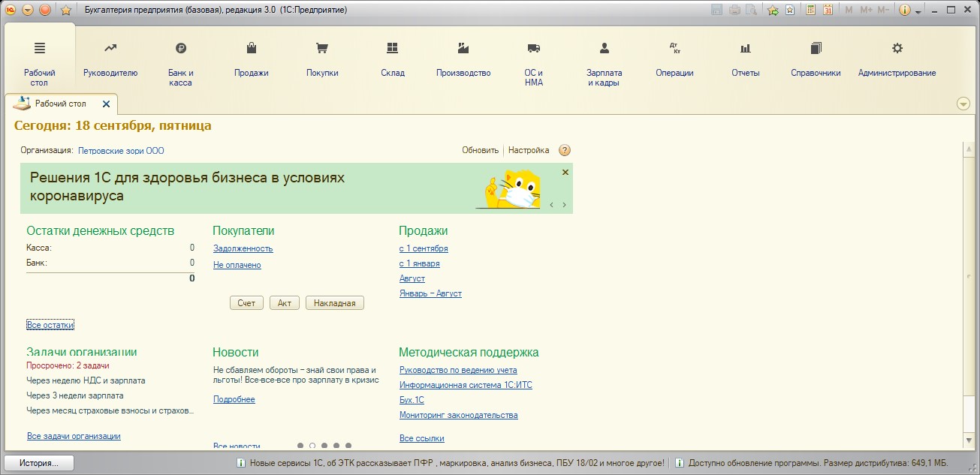This screenshot has width=980, height=475.
Task: Click the greyed-out printer icon
Action: pos(734,11)
